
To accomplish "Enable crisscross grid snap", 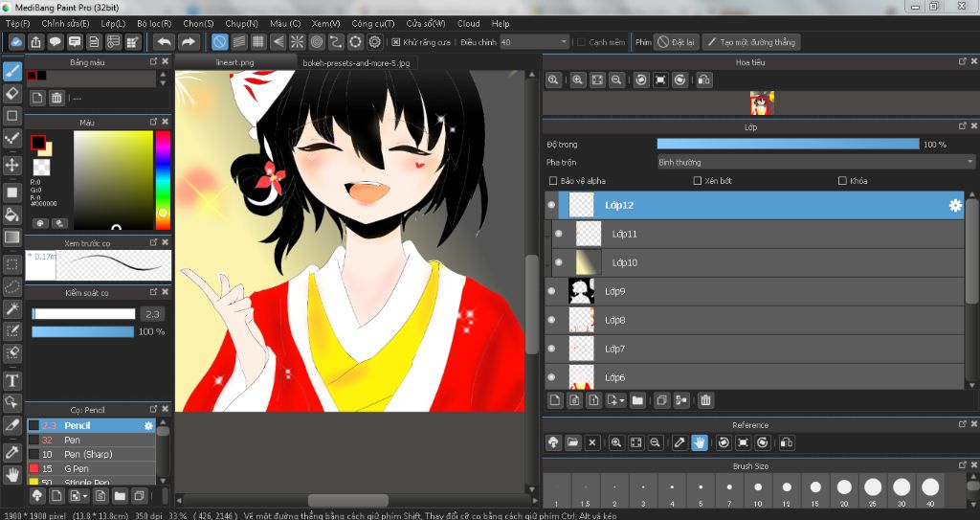I will (258, 42).
